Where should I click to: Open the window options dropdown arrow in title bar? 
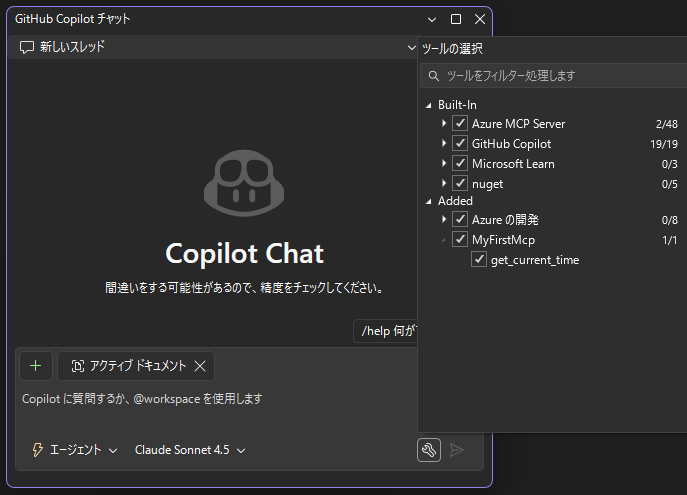point(432,19)
